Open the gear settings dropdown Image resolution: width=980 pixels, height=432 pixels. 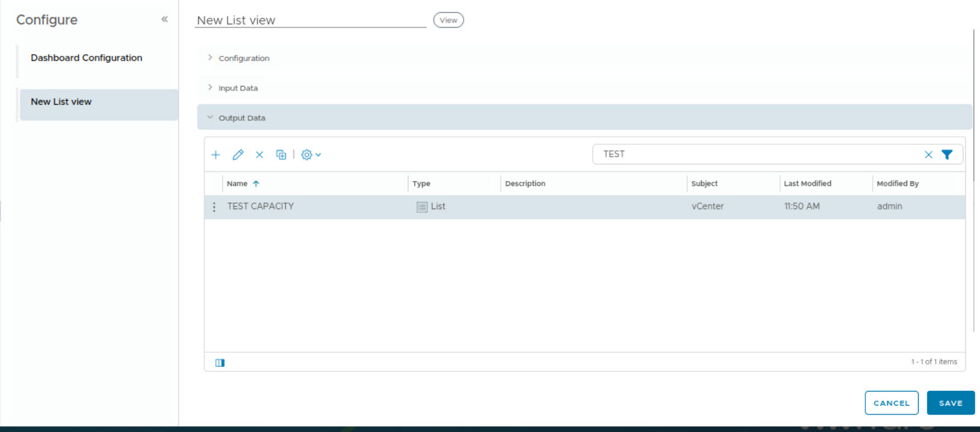311,155
